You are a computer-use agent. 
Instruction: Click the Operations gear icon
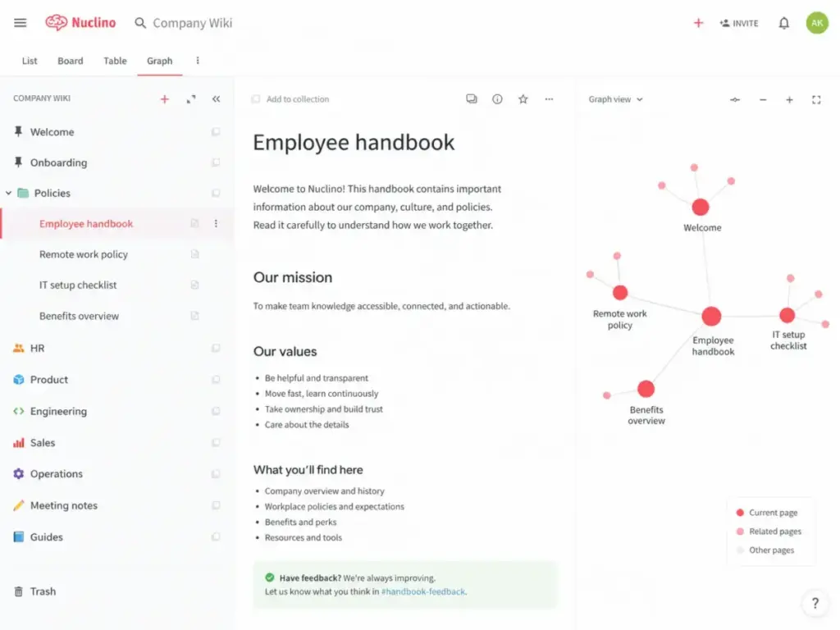pos(19,473)
